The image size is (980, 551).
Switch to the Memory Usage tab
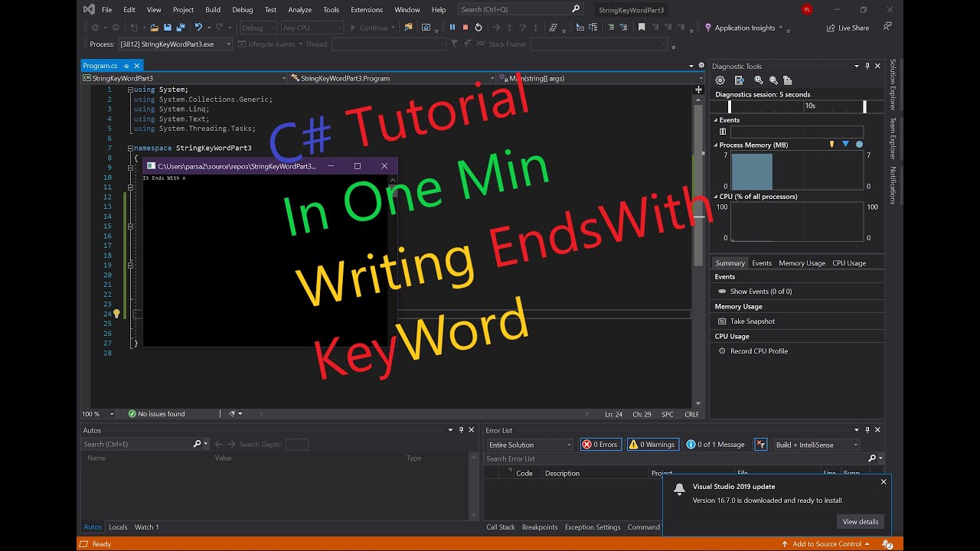(802, 263)
